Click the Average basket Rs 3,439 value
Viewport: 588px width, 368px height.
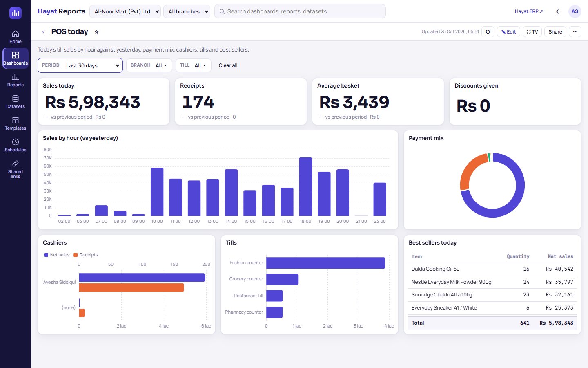[x=354, y=102]
